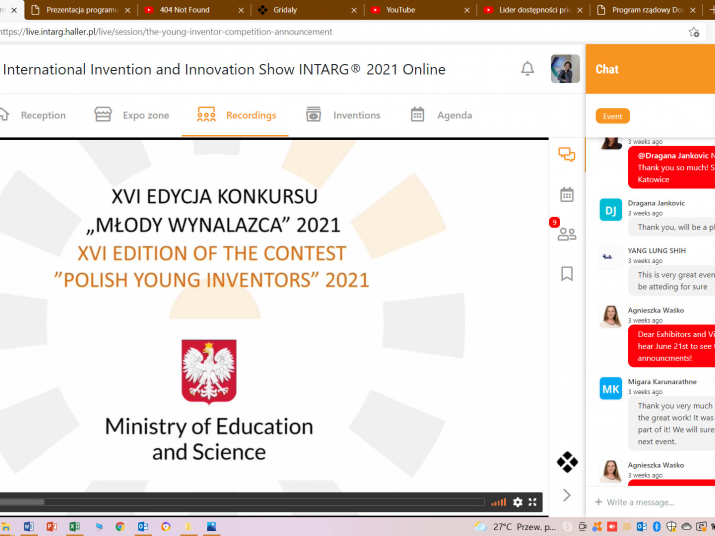Viewport: 715px width, 536px height.
Task: Enter fullscreen mode on the video
Action: point(533,502)
